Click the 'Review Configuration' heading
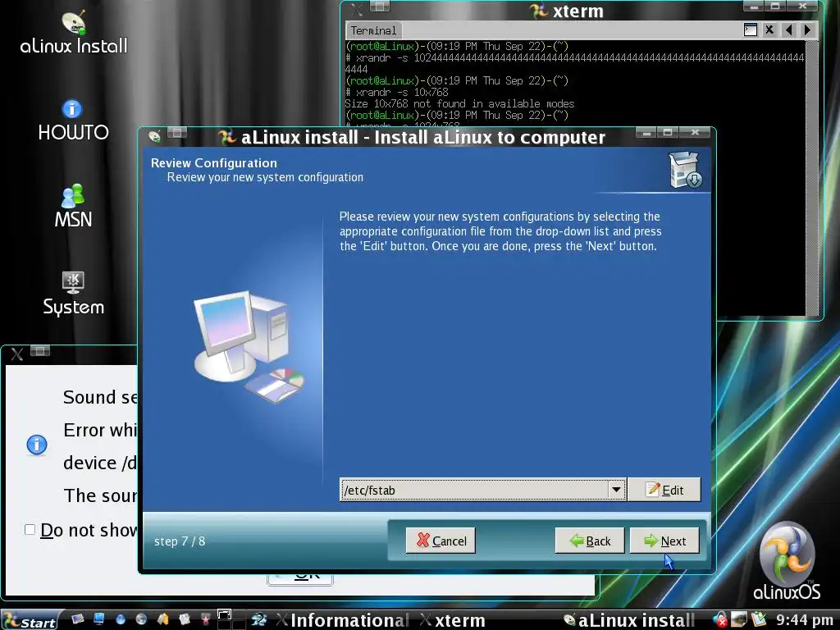The height and width of the screenshot is (630, 840). [x=214, y=163]
